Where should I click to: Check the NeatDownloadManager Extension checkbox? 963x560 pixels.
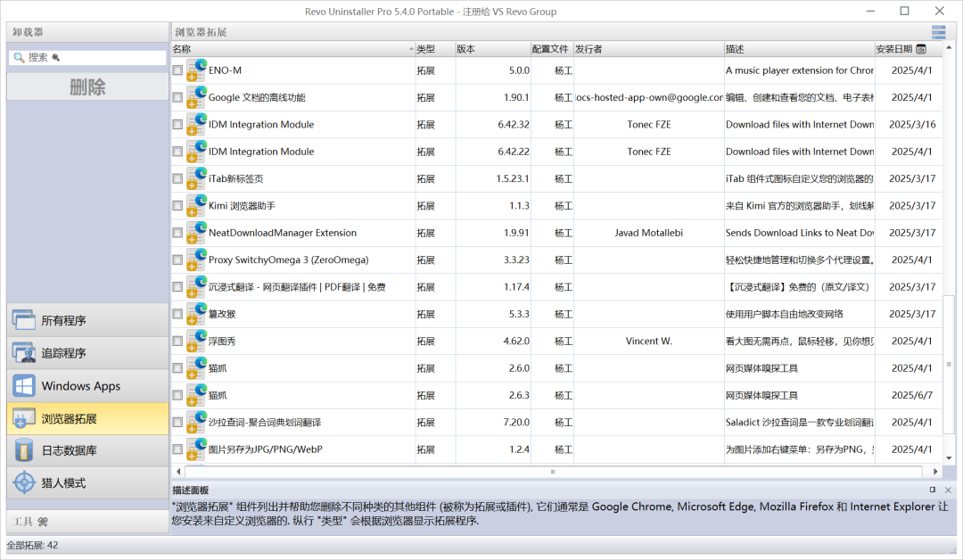coord(177,232)
